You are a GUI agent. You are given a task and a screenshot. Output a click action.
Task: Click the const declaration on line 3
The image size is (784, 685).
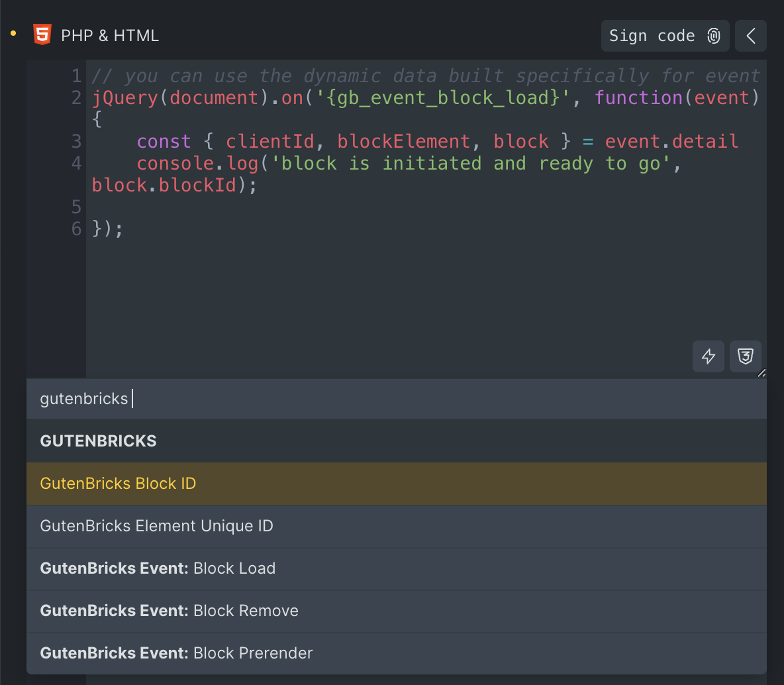tap(164, 142)
